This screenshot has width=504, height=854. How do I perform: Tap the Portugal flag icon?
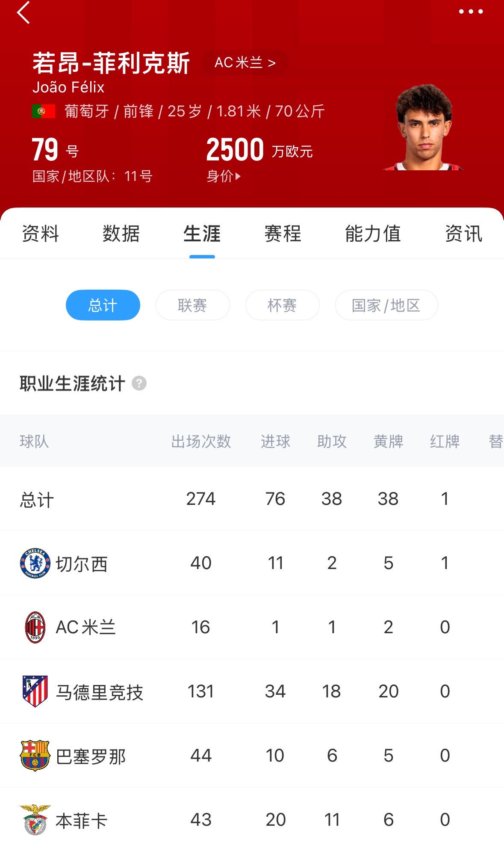tap(44, 111)
